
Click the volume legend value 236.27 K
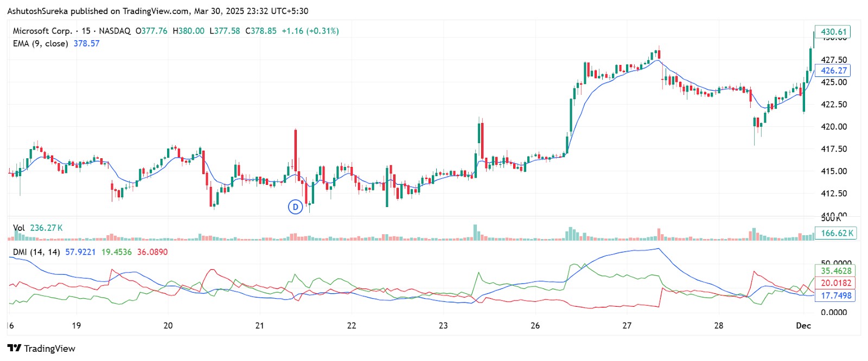pyautogui.click(x=47, y=228)
